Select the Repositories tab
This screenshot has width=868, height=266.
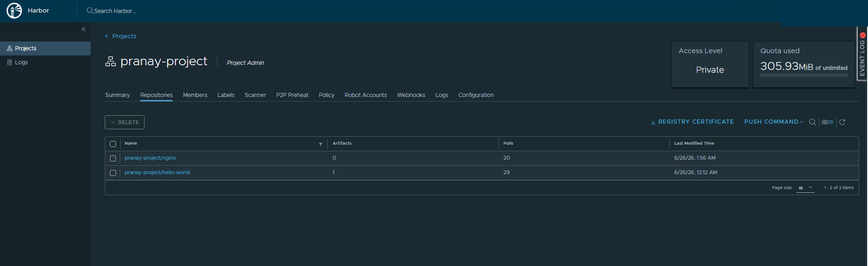156,95
